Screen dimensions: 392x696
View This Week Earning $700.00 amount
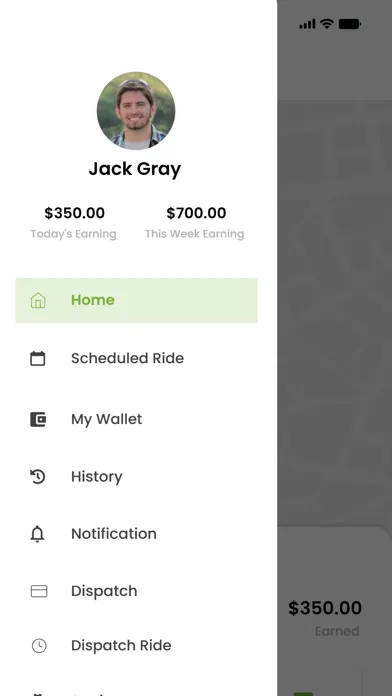click(x=196, y=213)
